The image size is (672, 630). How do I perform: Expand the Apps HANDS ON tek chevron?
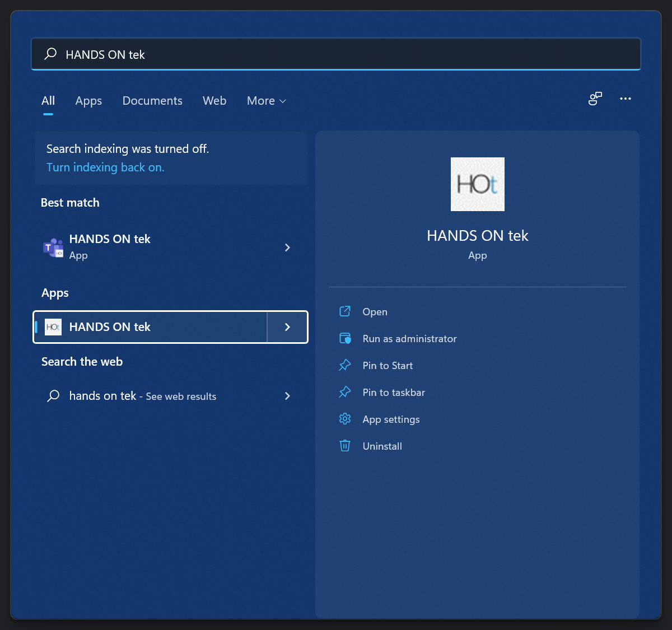(287, 327)
